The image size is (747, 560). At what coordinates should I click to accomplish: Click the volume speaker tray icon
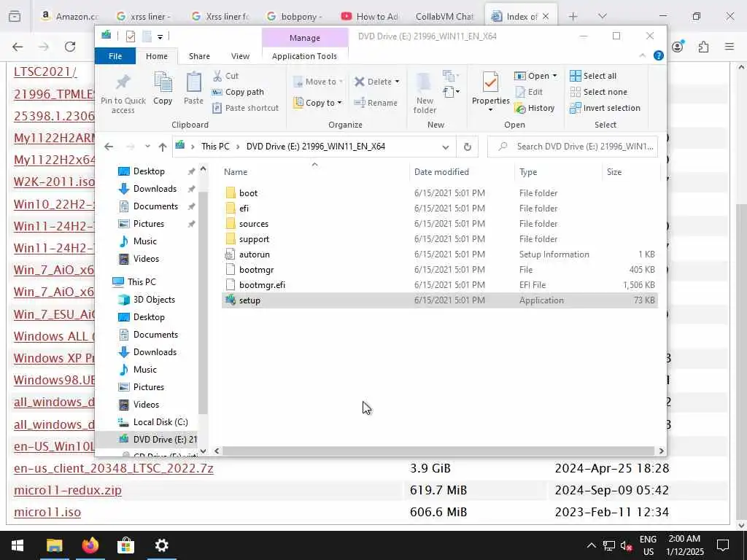point(626,545)
